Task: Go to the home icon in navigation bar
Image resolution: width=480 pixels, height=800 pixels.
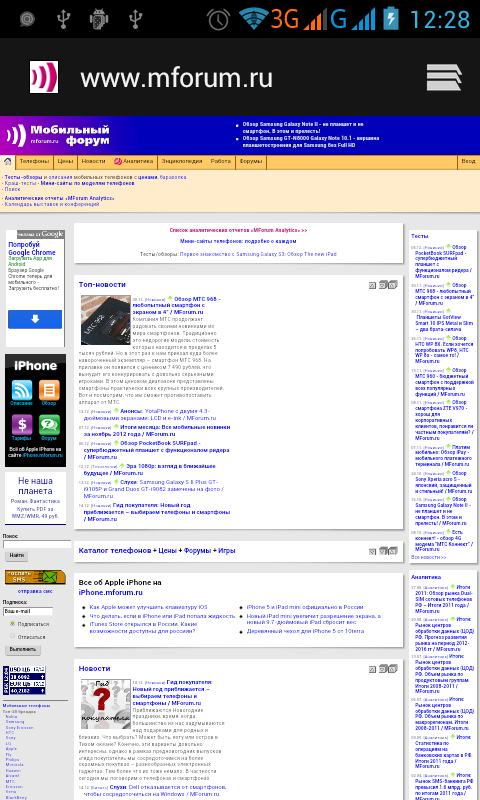Action: click(x=8, y=161)
